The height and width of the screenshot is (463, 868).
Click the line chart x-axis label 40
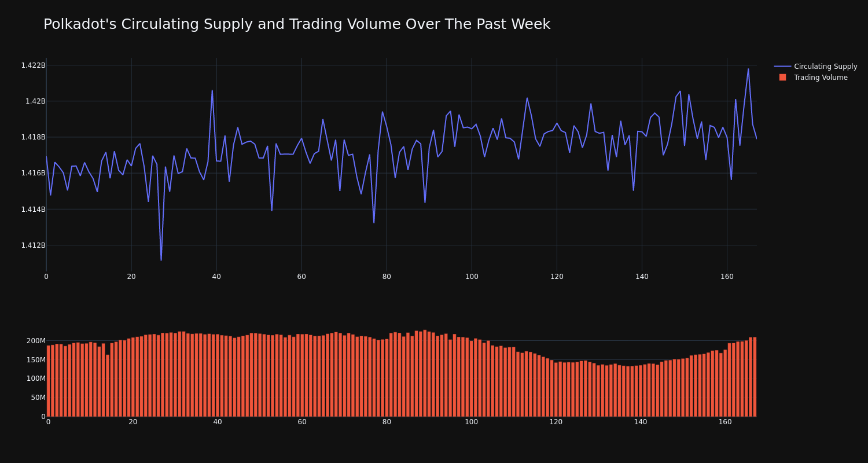coord(216,277)
